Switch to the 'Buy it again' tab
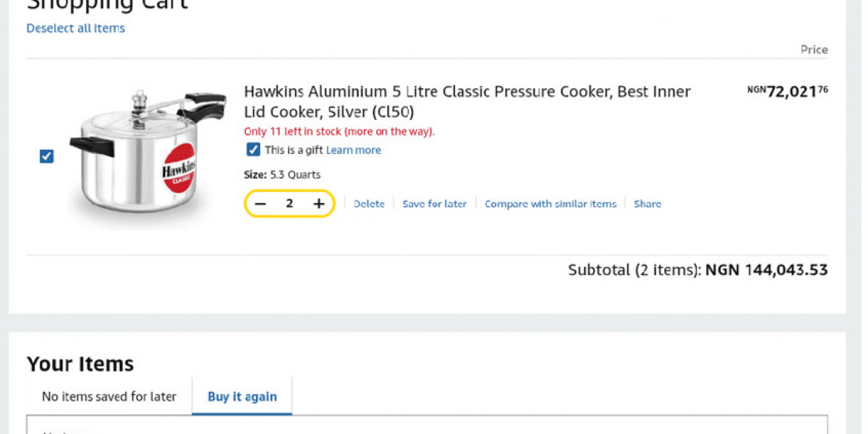This screenshot has height=434, width=868. click(x=242, y=396)
